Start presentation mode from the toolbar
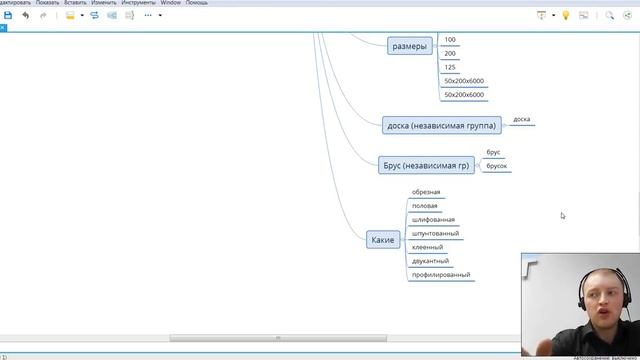 point(542,16)
